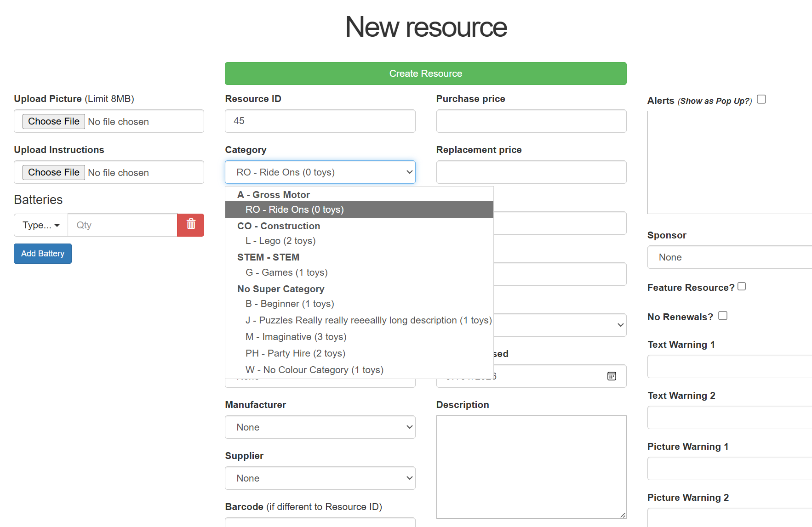Image resolution: width=812 pixels, height=527 pixels.
Task: Select L - Lego category option
Action: pos(280,241)
